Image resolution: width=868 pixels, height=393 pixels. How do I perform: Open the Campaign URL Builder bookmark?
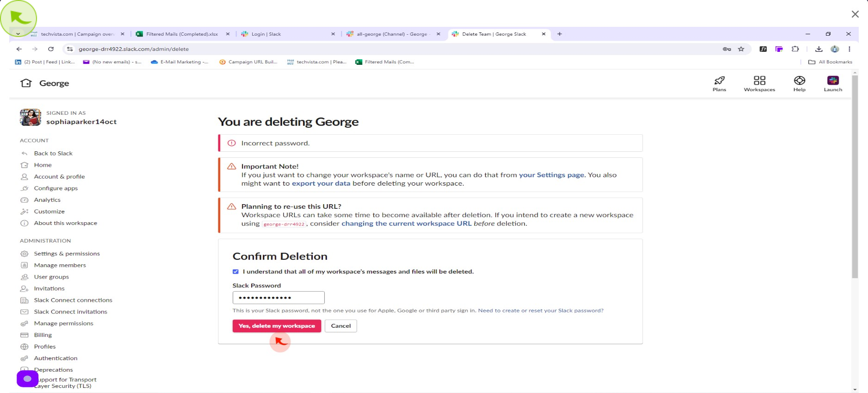pyautogui.click(x=248, y=62)
